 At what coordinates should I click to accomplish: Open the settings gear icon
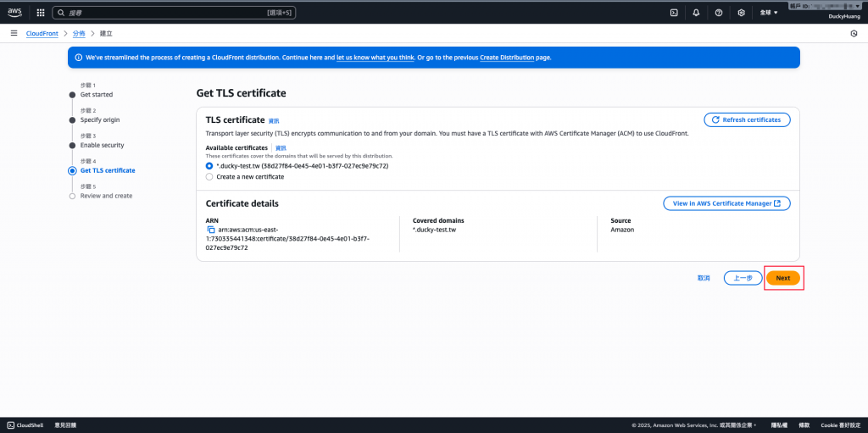click(741, 12)
